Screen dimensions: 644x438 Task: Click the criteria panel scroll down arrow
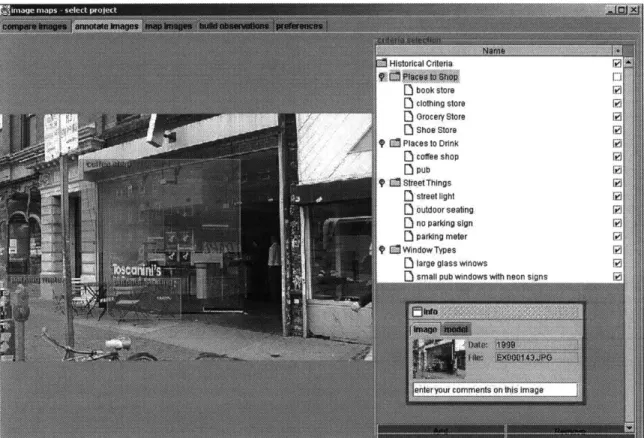click(628, 427)
